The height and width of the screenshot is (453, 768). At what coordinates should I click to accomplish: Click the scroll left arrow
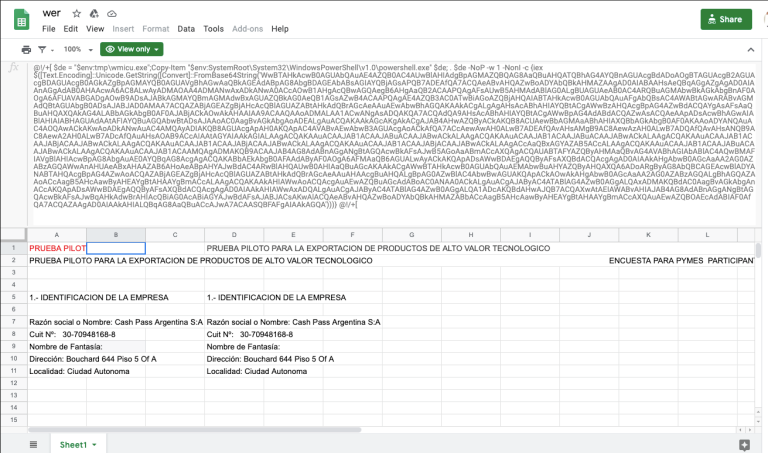(x=741, y=429)
